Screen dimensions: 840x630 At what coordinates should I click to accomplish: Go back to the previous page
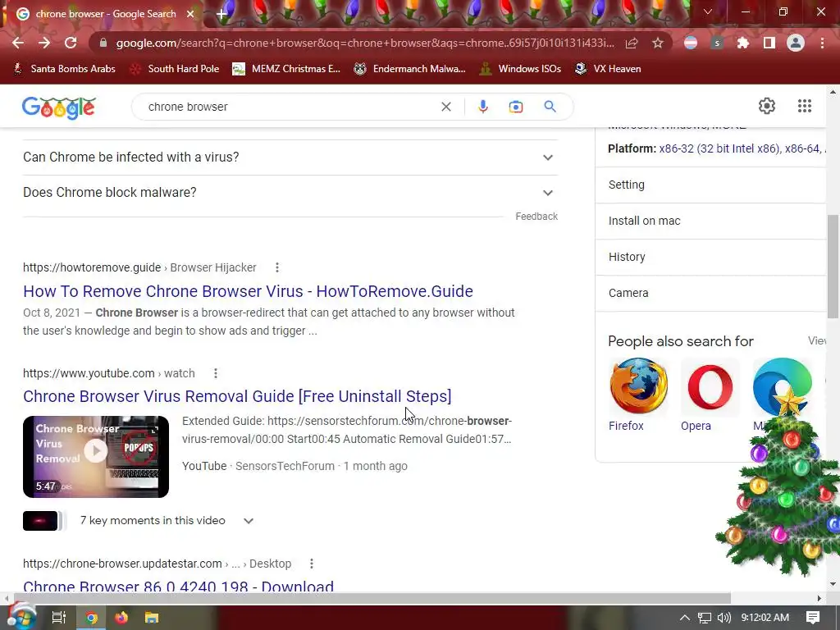point(18,43)
